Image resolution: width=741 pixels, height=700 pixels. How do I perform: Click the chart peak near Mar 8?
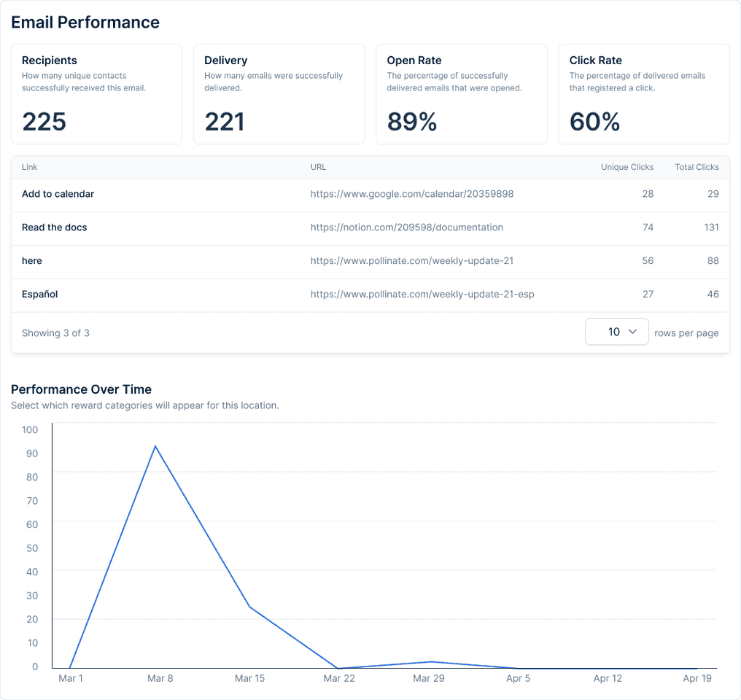[155, 446]
